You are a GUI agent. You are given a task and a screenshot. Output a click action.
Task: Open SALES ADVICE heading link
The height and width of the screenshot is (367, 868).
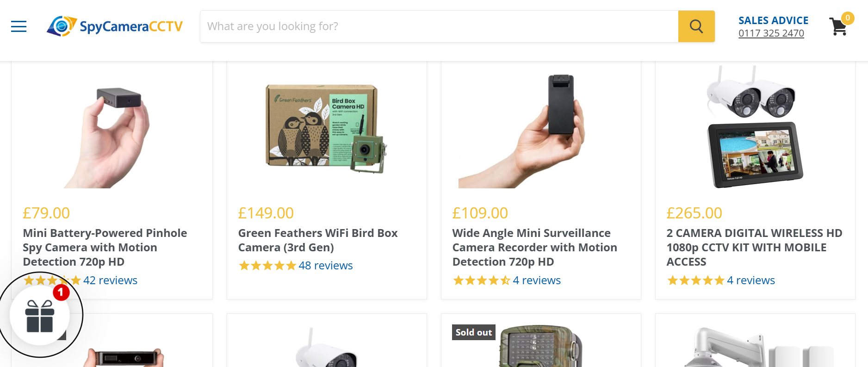[773, 20]
